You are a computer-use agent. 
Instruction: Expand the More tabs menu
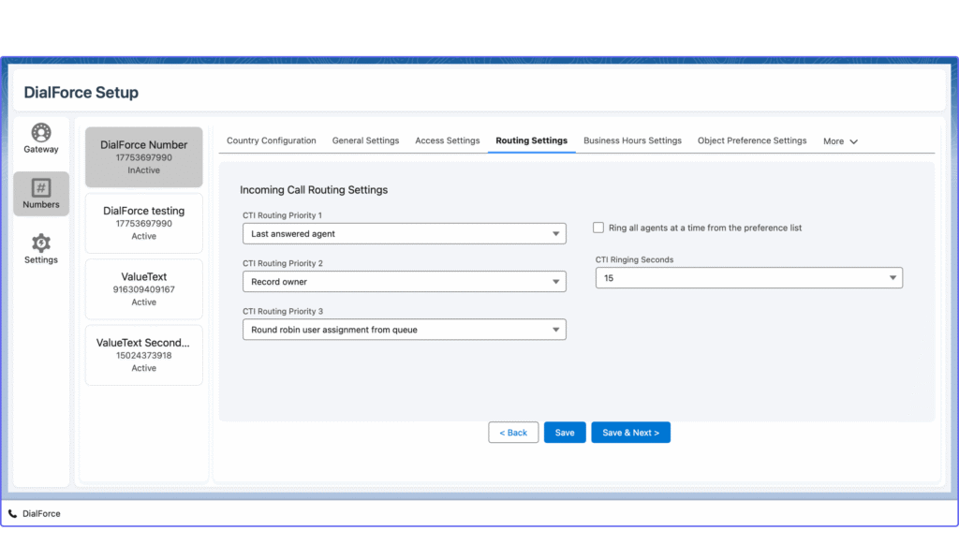point(840,141)
